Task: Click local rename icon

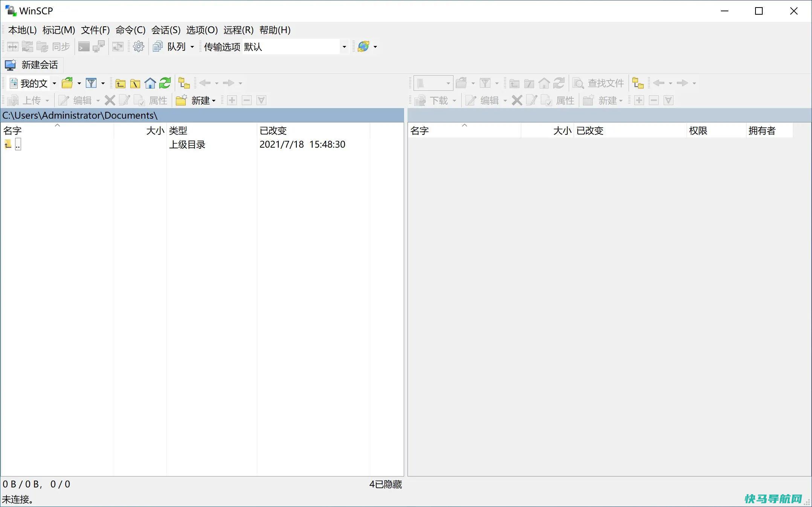Action: click(x=124, y=100)
